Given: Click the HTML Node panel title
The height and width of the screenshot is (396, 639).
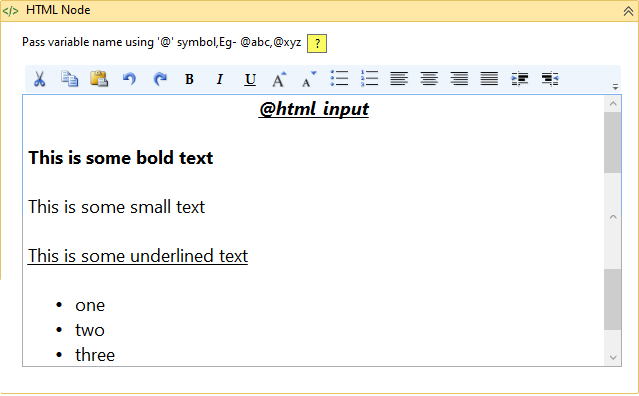Looking at the screenshot, I should point(58,10).
